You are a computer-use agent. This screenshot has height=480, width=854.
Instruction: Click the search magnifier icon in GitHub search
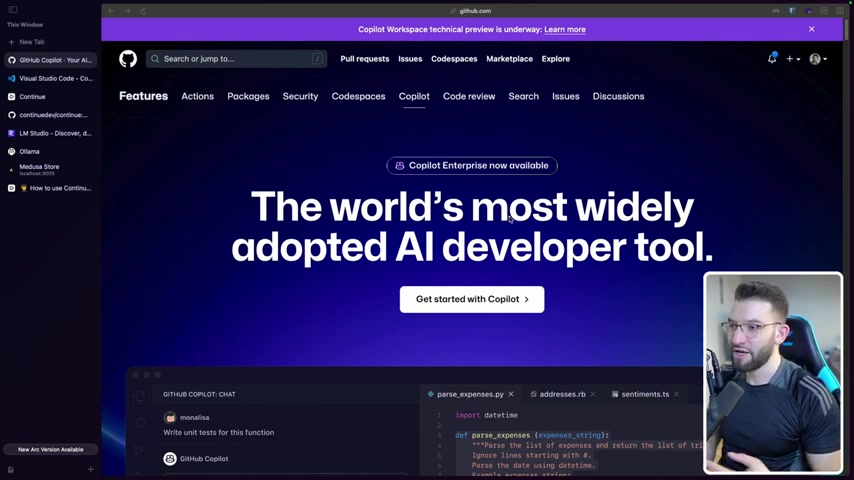[x=155, y=59]
